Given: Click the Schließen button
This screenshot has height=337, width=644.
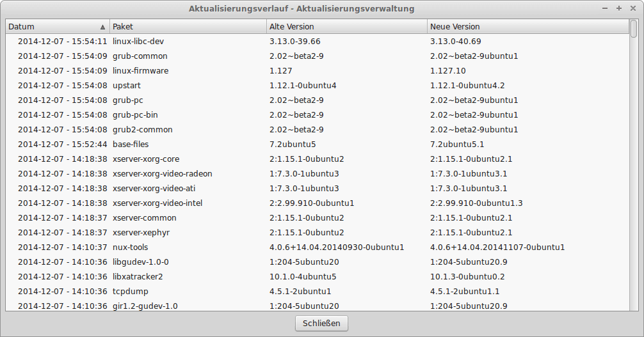Looking at the screenshot, I should click(321, 323).
